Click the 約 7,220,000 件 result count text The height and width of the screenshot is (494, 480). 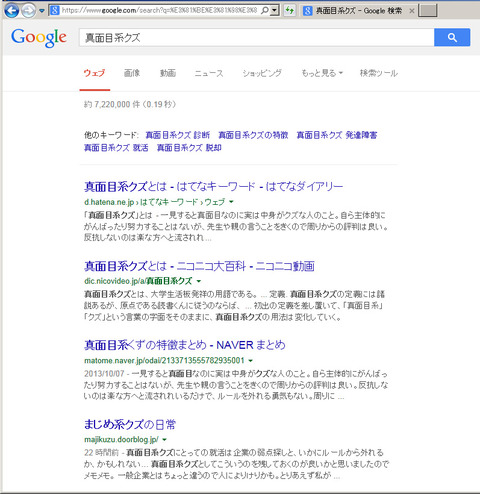click(130, 104)
